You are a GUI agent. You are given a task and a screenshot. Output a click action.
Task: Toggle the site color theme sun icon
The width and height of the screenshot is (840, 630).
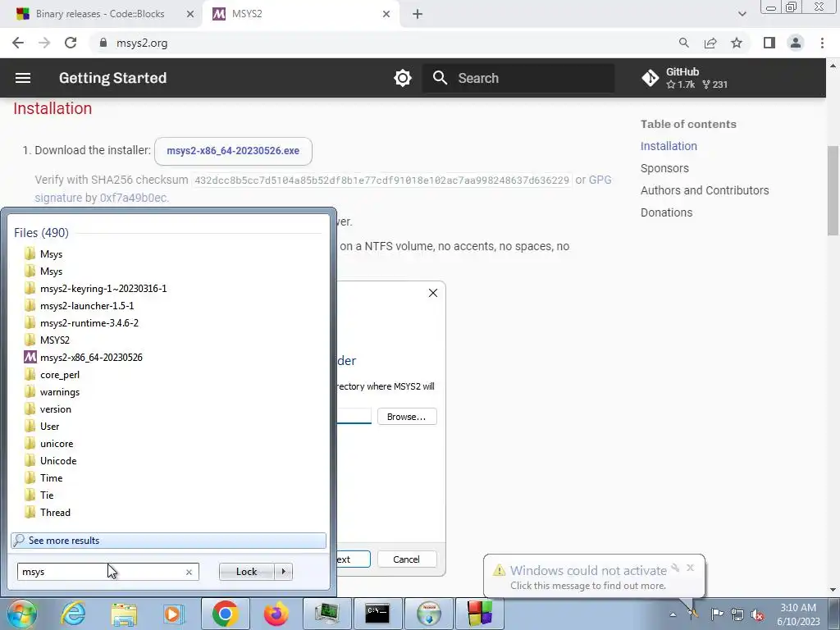point(402,78)
